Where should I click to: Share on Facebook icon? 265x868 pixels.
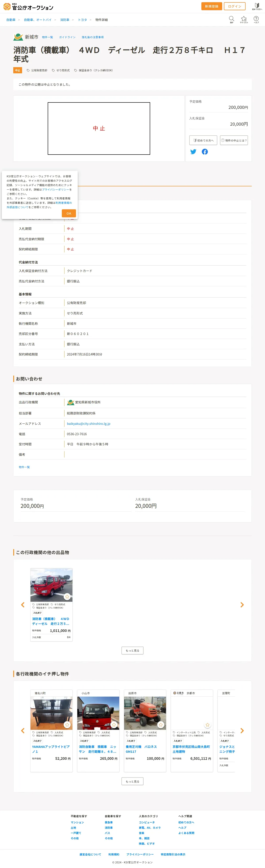tap(205, 152)
